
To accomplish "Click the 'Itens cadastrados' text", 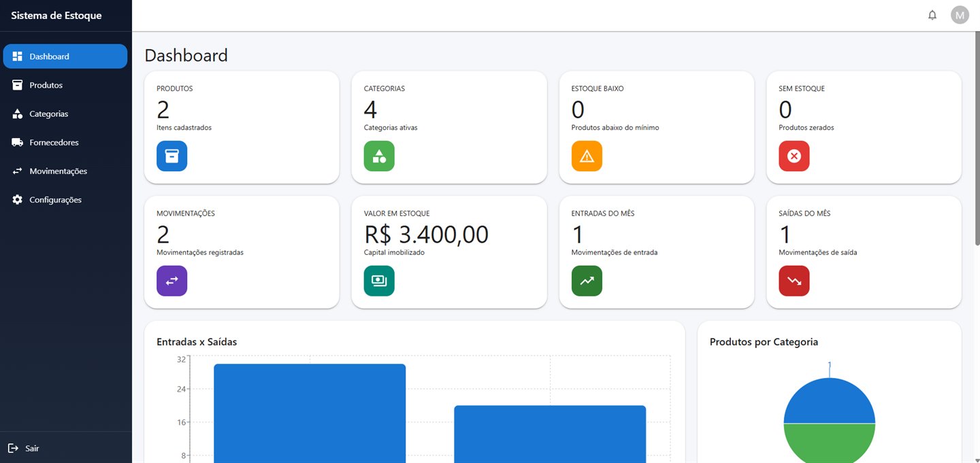I will (184, 127).
